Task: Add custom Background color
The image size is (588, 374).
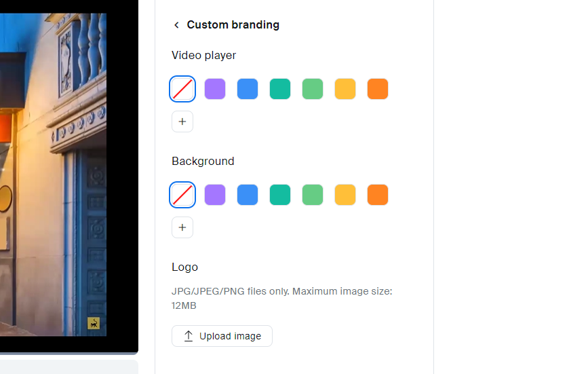Action: pos(182,227)
